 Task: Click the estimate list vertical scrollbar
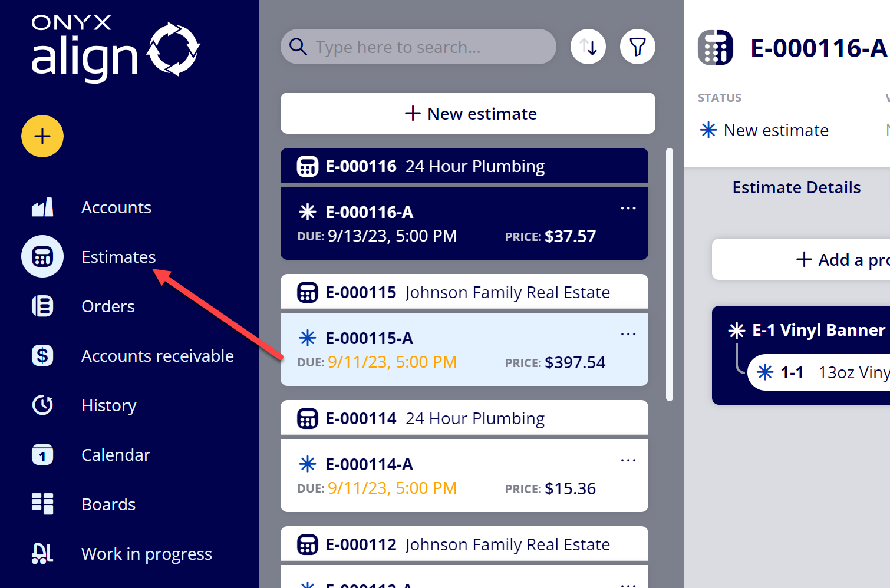coord(670,275)
